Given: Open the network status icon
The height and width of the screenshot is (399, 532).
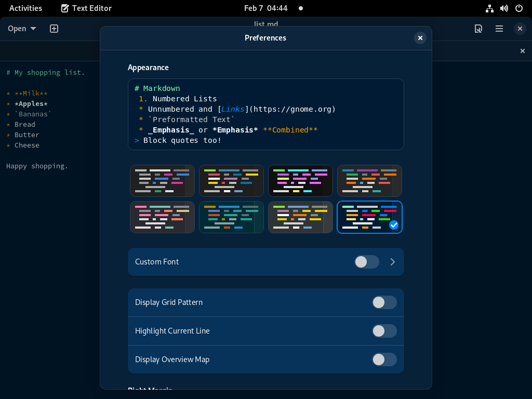Looking at the screenshot, I should point(489,8).
